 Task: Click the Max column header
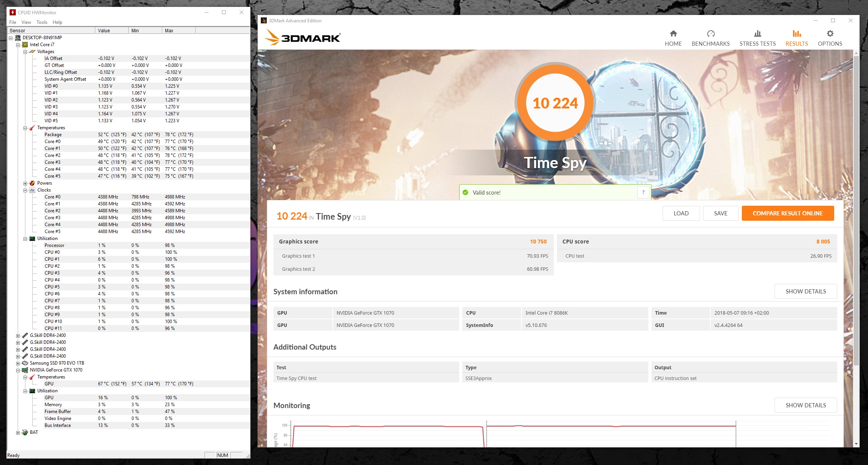coord(179,30)
